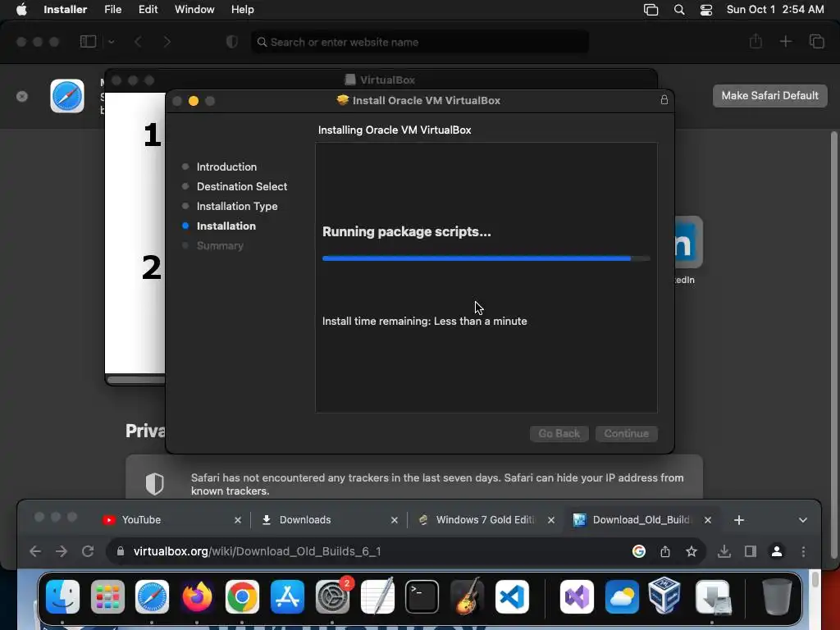Screen dimensions: 840x630
Task: Select Destination Select step in installer
Action: (242, 186)
